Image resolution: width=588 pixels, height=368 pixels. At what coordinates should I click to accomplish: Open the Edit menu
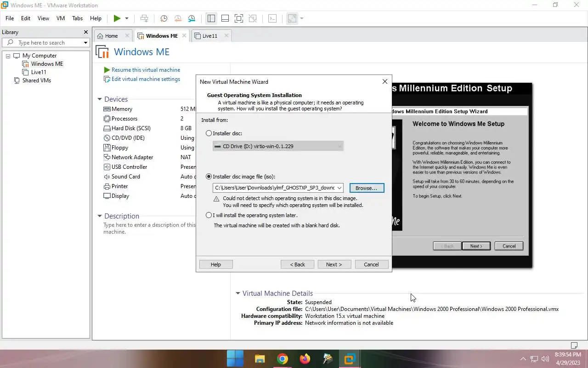[26, 18]
